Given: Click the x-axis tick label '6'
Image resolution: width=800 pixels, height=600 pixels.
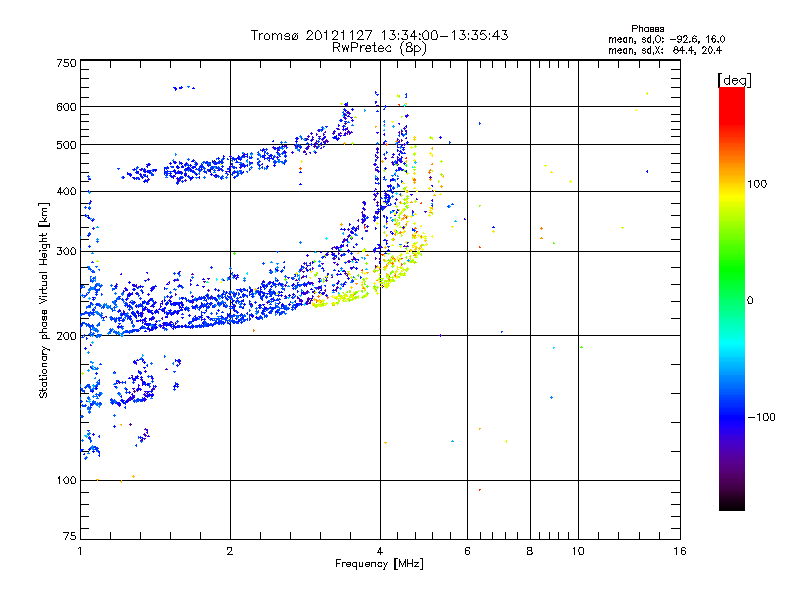Looking at the screenshot, I should point(467,551).
